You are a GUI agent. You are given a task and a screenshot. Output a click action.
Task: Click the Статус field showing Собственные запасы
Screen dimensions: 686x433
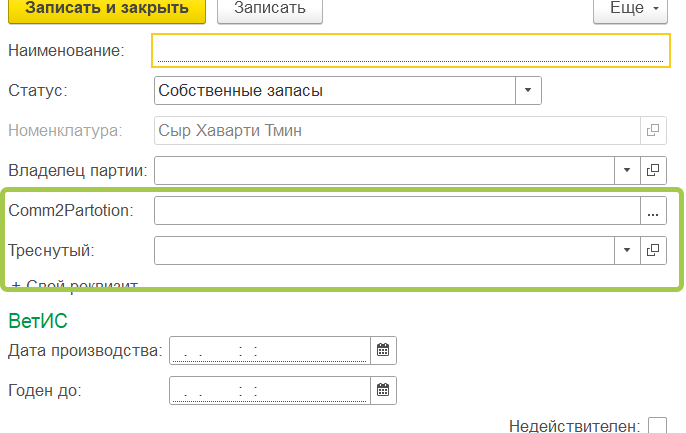tap(335, 91)
